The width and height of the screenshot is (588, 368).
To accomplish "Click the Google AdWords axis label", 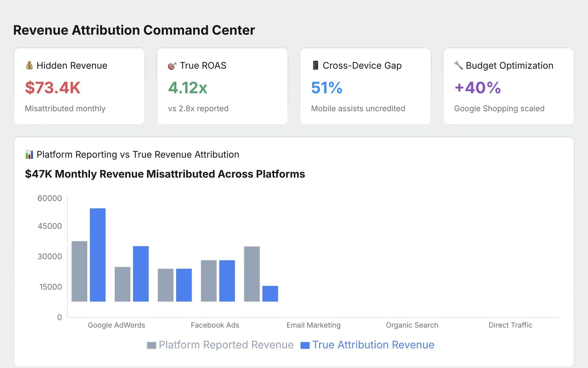I will click(x=116, y=325).
